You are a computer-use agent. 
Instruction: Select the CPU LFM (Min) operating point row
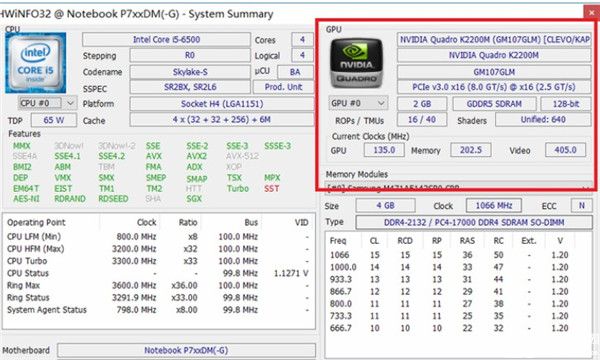[158, 237]
